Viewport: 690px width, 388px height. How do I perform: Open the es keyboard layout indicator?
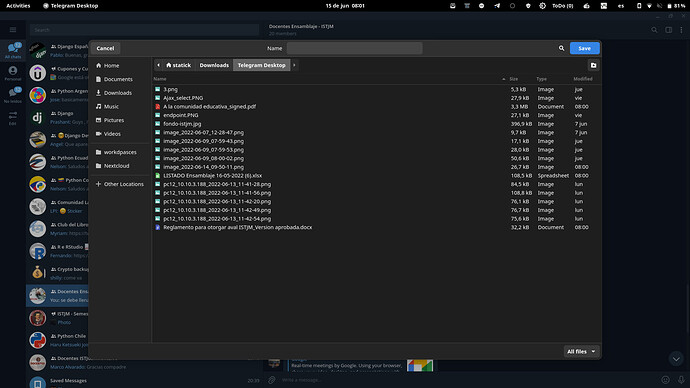point(620,6)
